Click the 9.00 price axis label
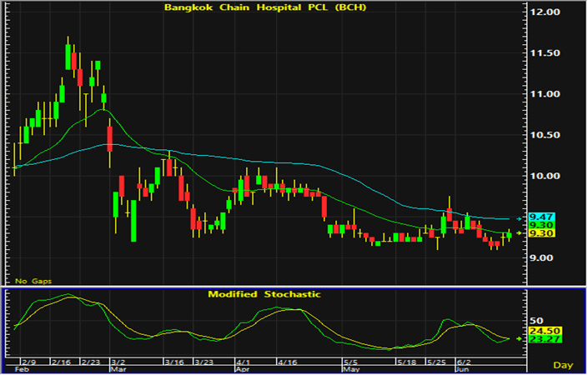The width and height of the screenshot is (588, 375). click(x=542, y=258)
